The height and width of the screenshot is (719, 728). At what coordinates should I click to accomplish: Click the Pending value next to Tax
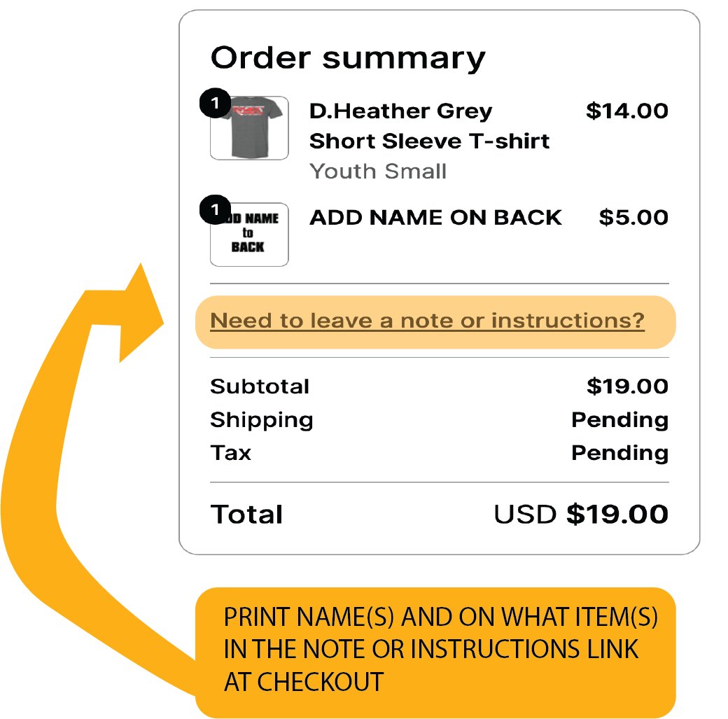pos(619,453)
